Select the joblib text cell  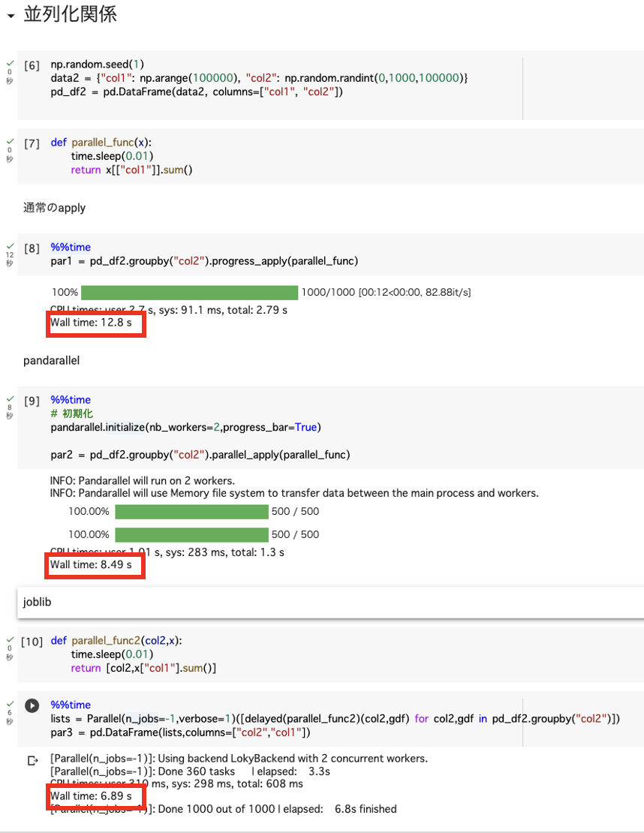click(x=38, y=602)
